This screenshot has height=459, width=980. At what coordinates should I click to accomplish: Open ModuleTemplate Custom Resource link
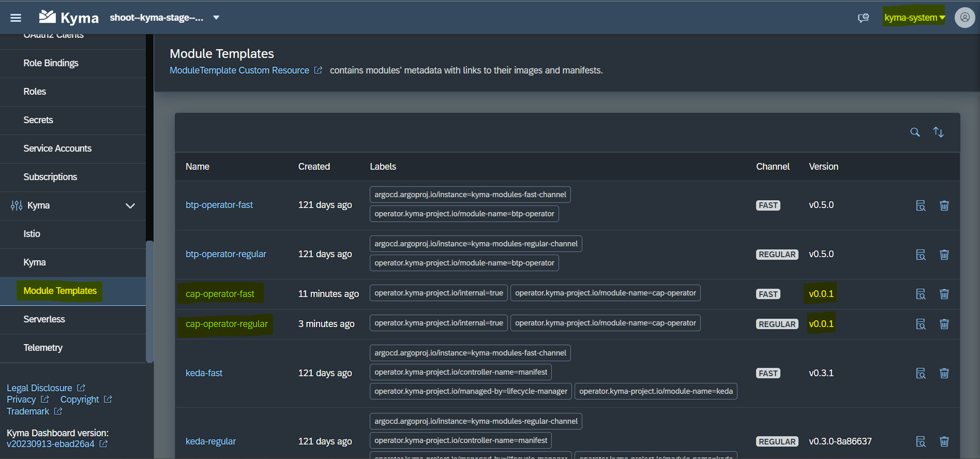[246, 70]
